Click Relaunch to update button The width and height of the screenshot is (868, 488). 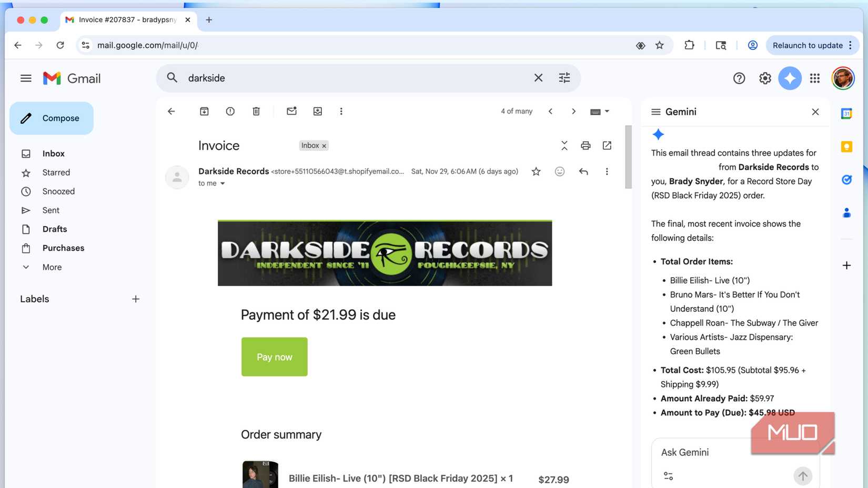[812, 45]
